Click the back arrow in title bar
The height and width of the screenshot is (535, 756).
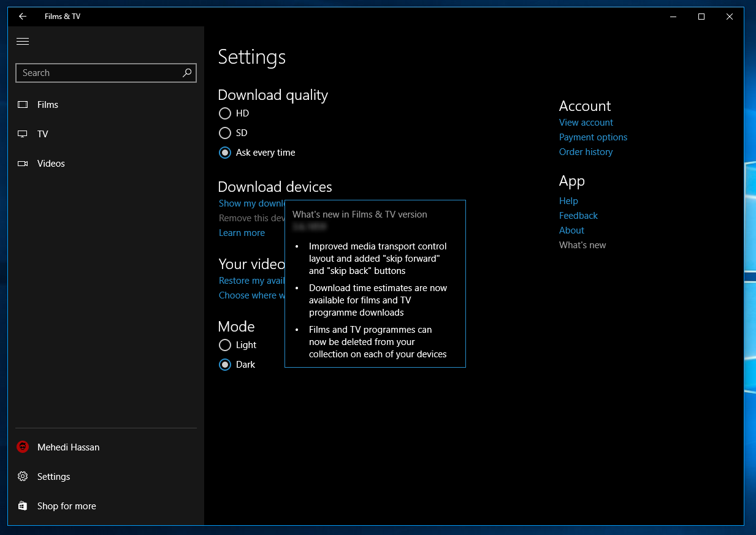pos(23,17)
